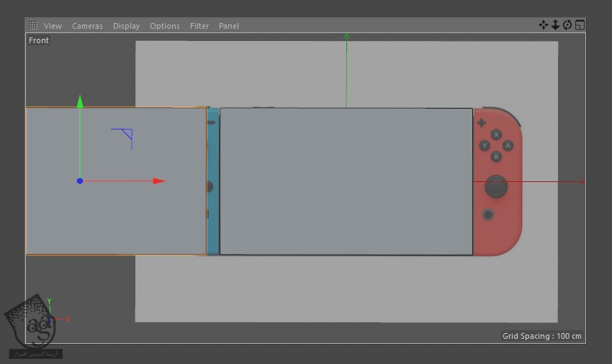Open the Options menu
The width and height of the screenshot is (612, 364).
tap(165, 26)
